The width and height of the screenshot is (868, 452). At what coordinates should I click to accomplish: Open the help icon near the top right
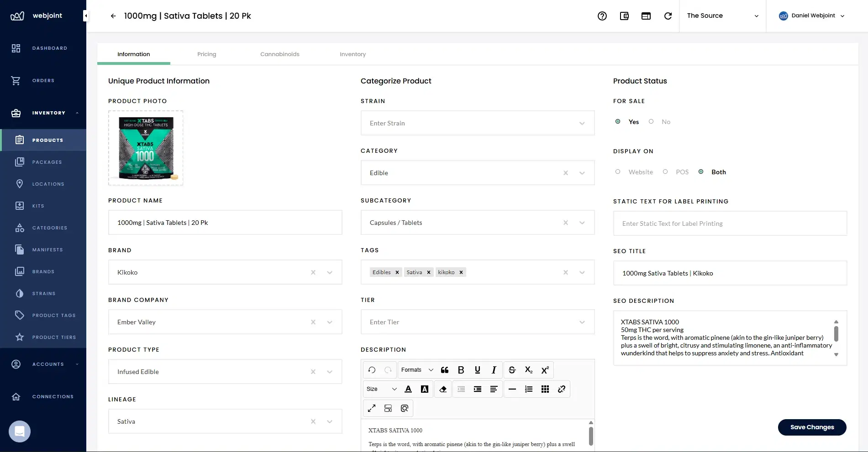602,16
